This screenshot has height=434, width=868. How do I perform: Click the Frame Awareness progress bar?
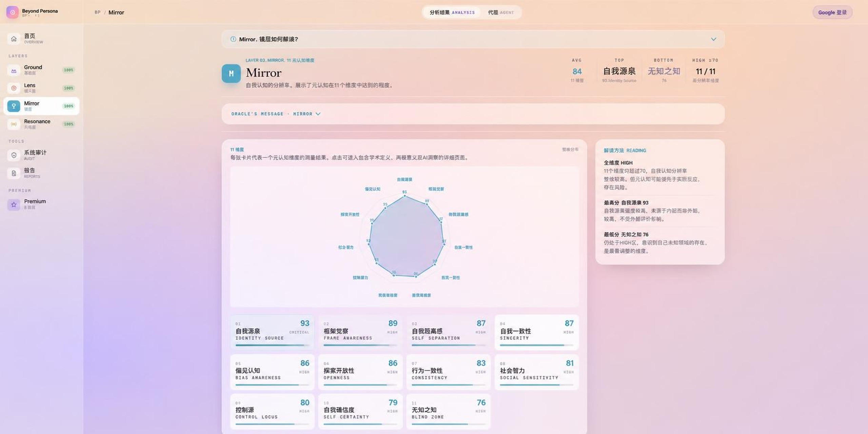(x=360, y=345)
